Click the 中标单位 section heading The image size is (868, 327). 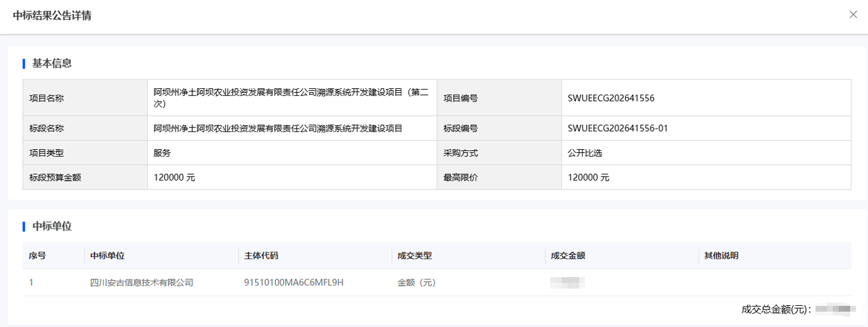tap(52, 226)
